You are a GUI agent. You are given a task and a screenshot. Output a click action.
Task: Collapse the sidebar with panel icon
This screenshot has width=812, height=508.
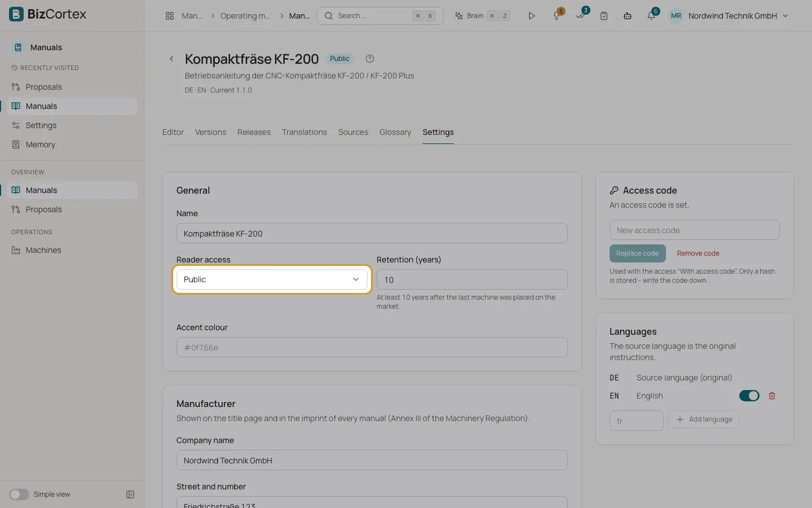pyautogui.click(x=130, y=494)
